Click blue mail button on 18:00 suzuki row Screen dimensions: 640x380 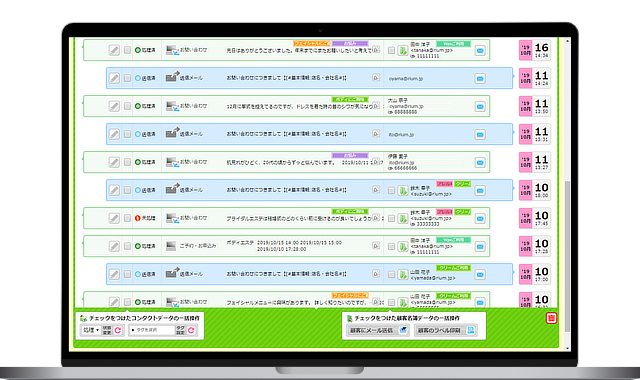[480, 191]
